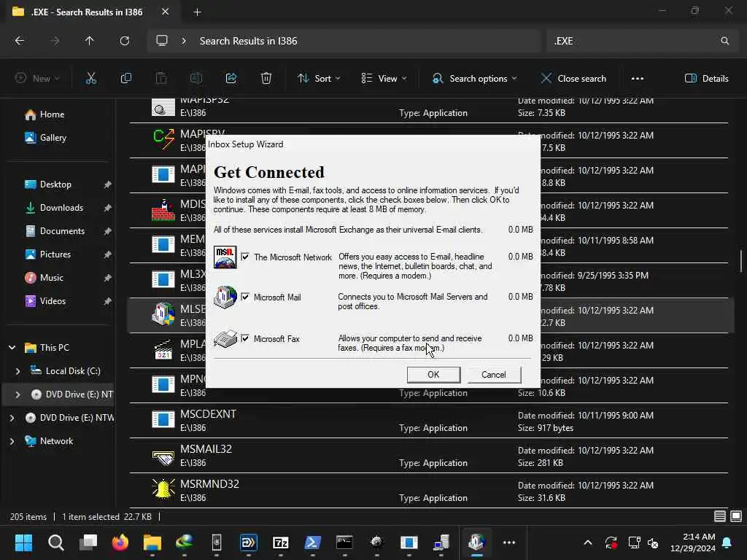Click OK in Inbox Setup Wizard
Viewport: 747px width, 560px height.
pos(433,374)
